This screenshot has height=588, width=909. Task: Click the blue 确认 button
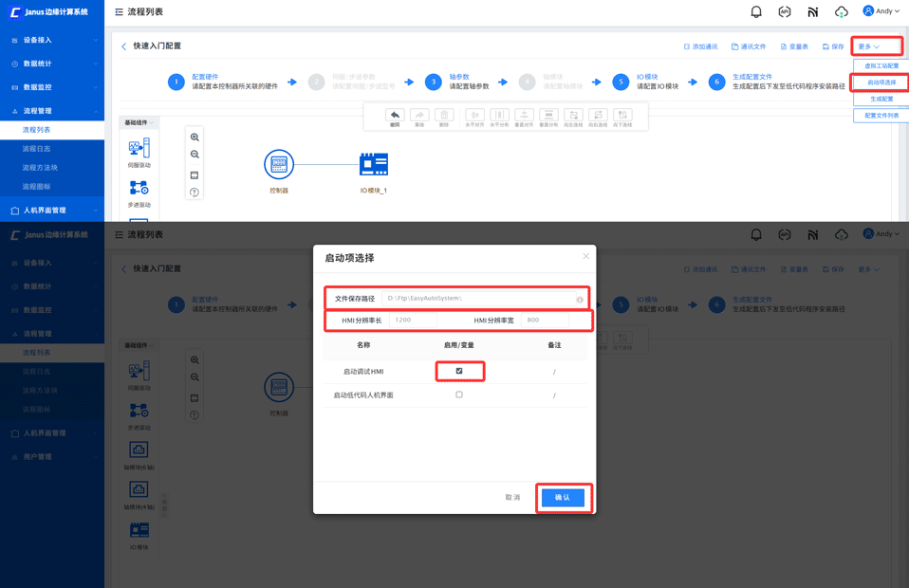pyautogui.click(x=563, y=497)
